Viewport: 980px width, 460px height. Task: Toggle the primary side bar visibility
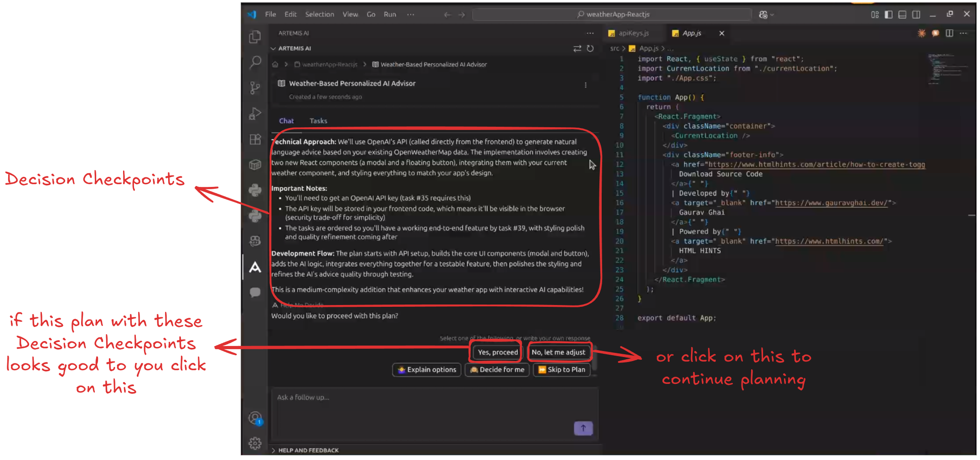(888, 15)
